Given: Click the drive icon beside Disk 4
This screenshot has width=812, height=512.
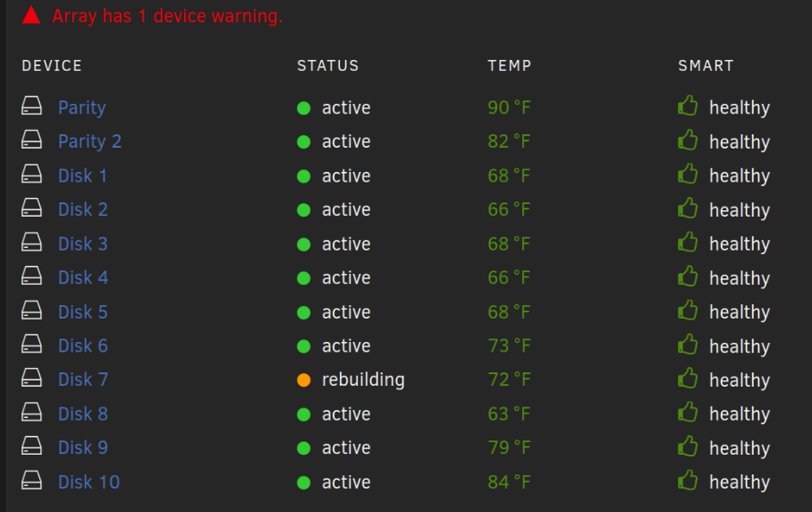Looking at the screenshot, I should [x=31, y=276].
